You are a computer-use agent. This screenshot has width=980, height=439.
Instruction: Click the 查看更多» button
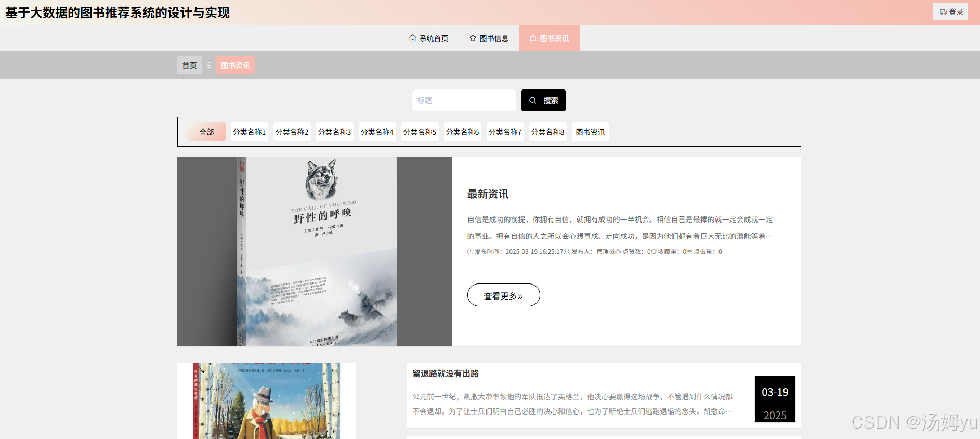tap(503, 295)
